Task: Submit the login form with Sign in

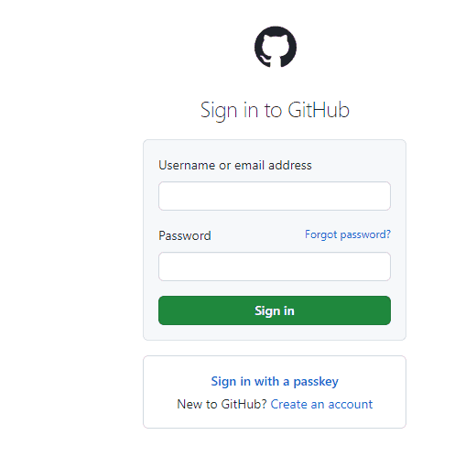Action: coord(275,310)
